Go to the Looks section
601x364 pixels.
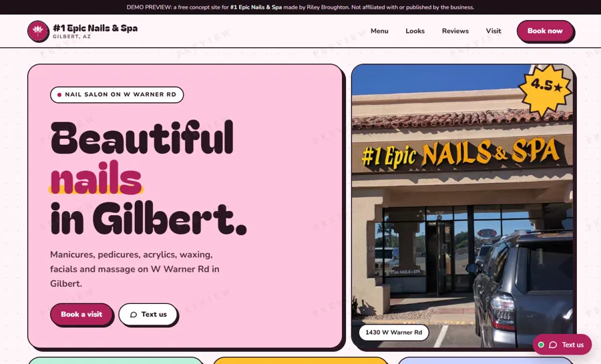(x=415, y=31)
